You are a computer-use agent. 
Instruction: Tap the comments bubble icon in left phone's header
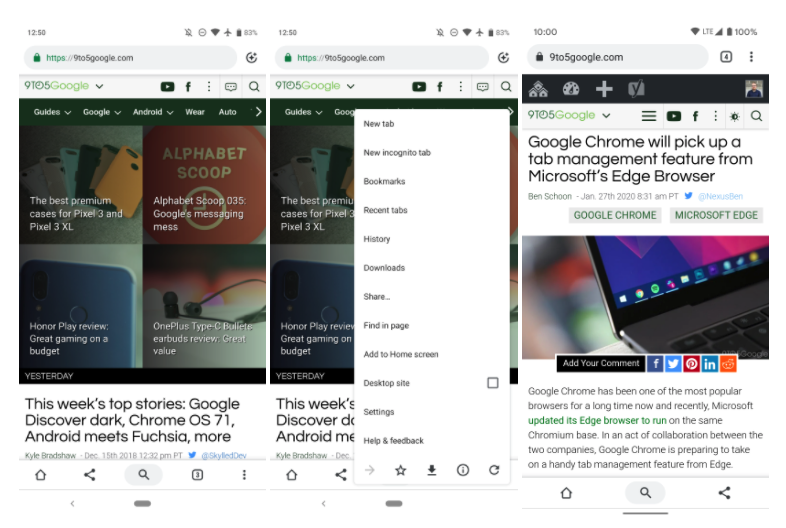click(231, 87)
